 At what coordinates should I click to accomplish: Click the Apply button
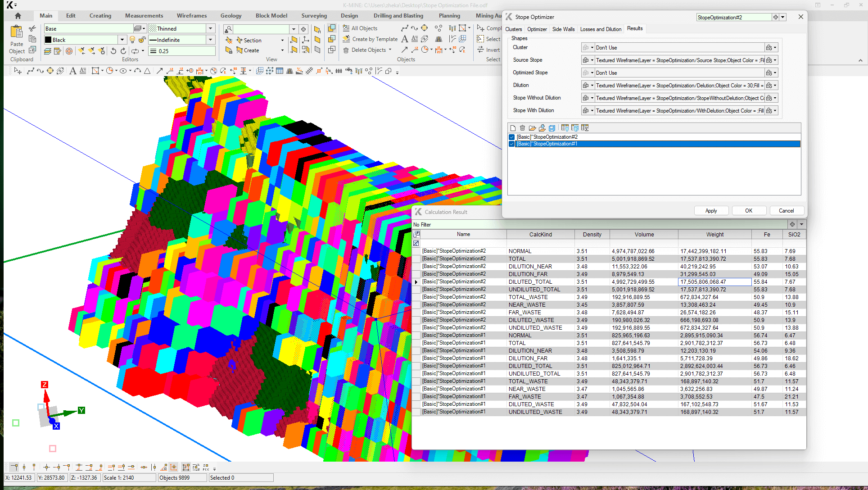click(711, 211)
